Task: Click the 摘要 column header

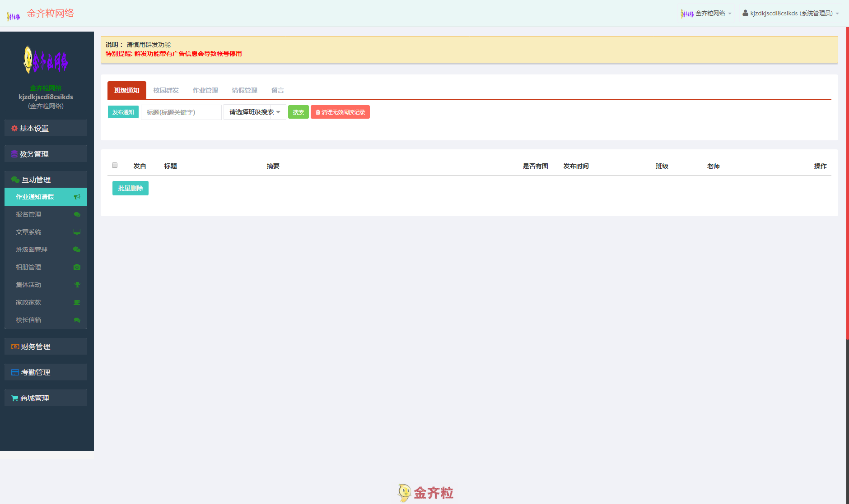Action: pyautogui.click(x=273, y=166)
